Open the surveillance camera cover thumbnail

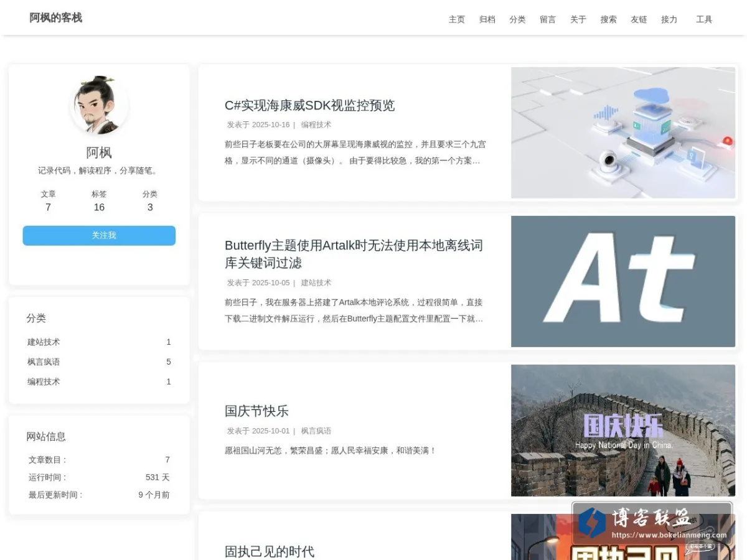623,133
